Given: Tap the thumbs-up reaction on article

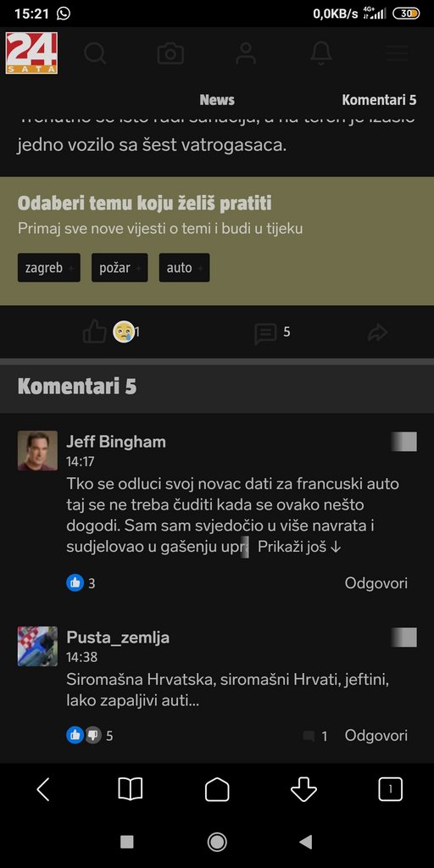Looking at the screenshot, I should 95,332.
